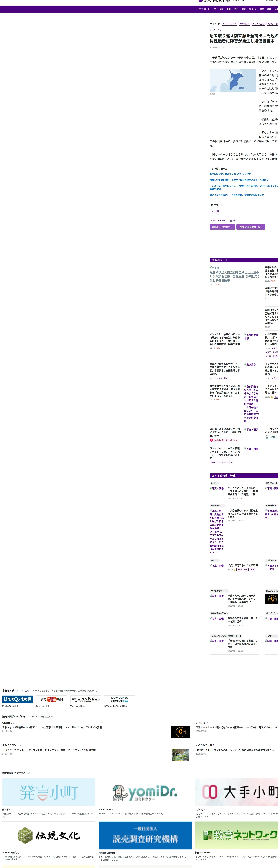Expand the 九州発 section chevron label
Screen dimensions: 278x868
(x=215, y=483)
